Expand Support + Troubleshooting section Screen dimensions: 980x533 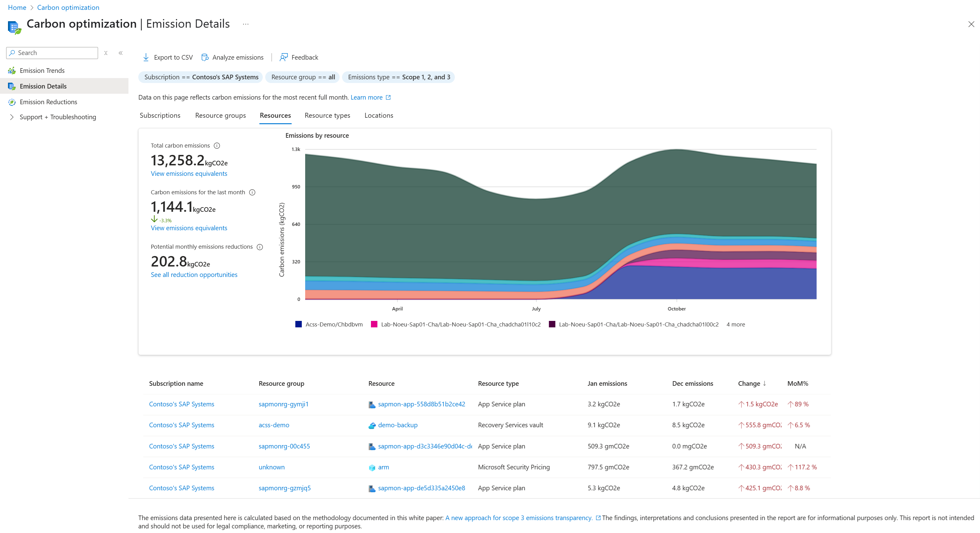(12, 117)
